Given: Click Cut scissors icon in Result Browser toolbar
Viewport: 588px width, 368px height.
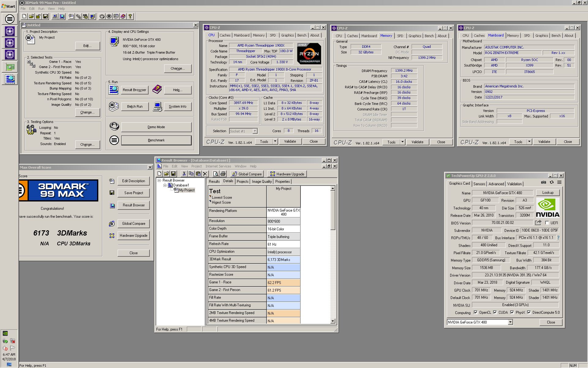Looking at the screenshot, I should (184, 174).
